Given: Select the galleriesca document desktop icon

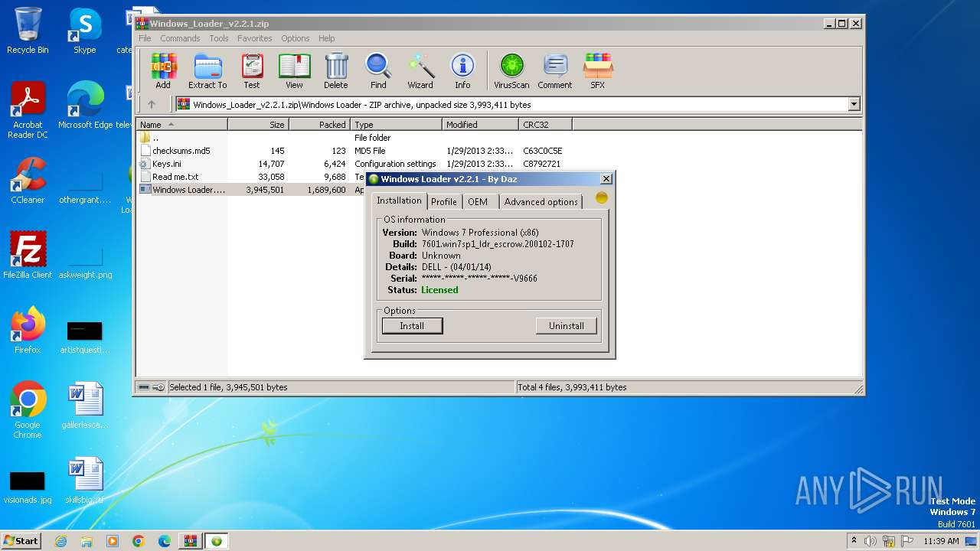Looking at the screenshot, I should click(x=85, y=406).
